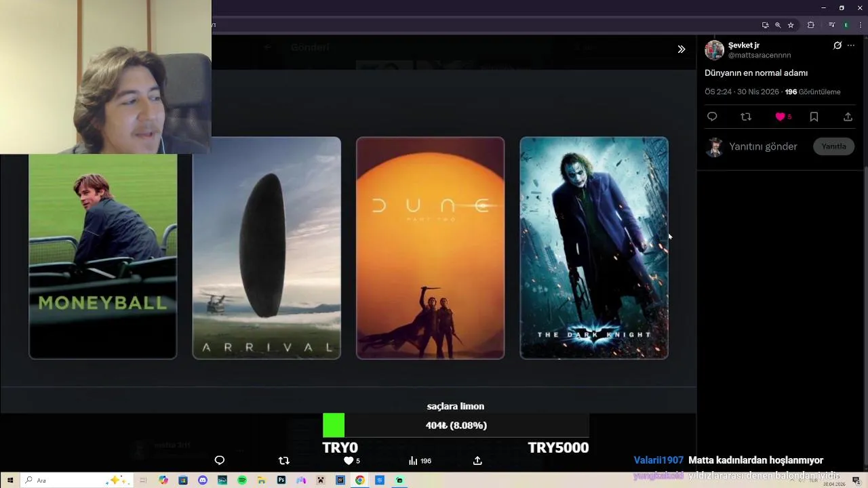Screen dimensions: 868x488
Task: Open view analytics icon showing 196
Action: click(413, 460)
